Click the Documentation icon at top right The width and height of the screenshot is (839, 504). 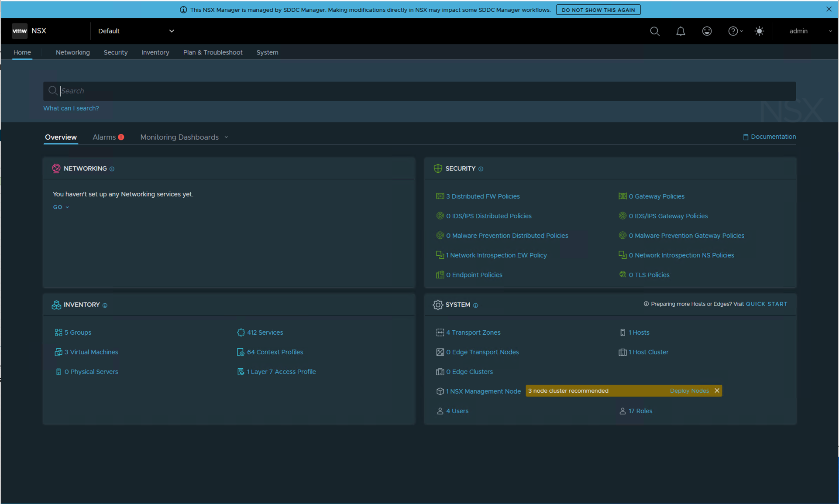coord(746,137)
